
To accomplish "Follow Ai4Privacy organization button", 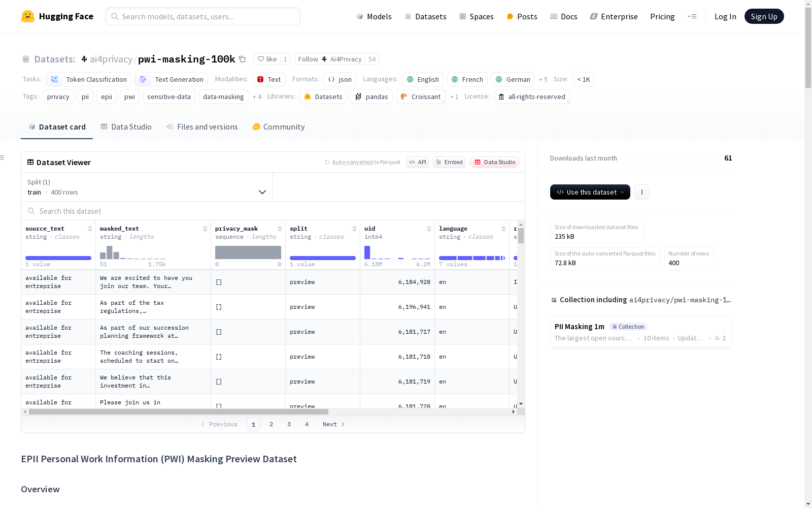I will pyautogui.click(x=330, y=59).
